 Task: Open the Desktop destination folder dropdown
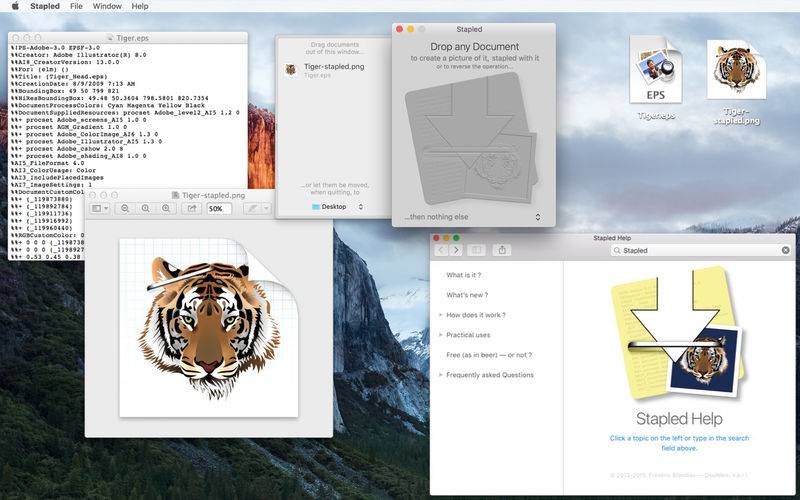337,207
